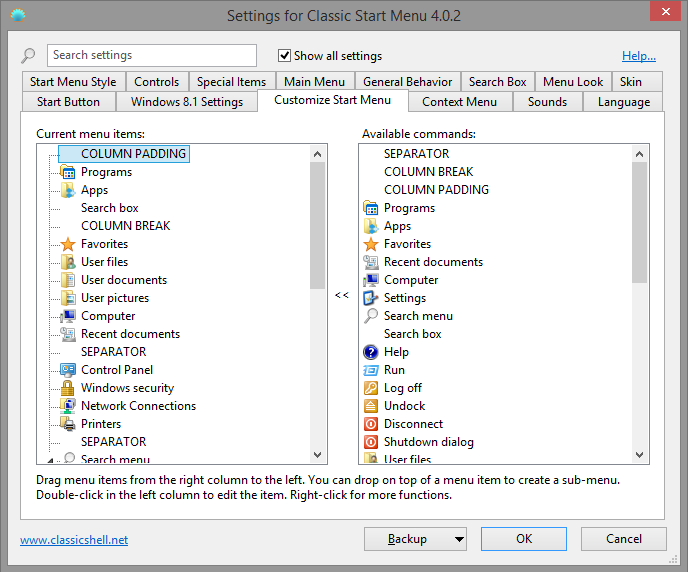Open the Backup dropdown arrow
The width and height of the screenshot is (688, 572).
[x=459, y=539]
